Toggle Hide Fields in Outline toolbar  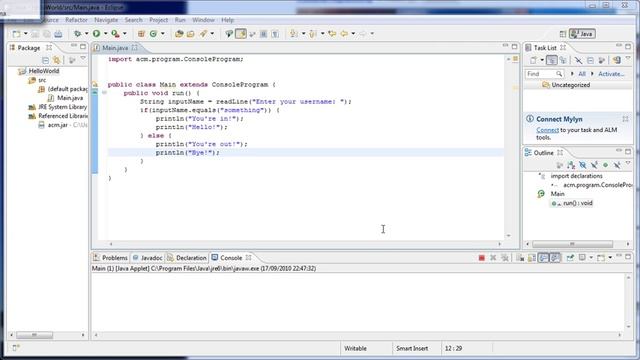tap(582, 165)
